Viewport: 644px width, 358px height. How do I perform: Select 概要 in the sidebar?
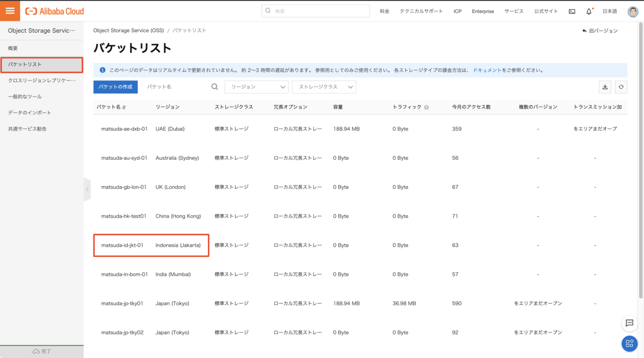pos(13,48)
